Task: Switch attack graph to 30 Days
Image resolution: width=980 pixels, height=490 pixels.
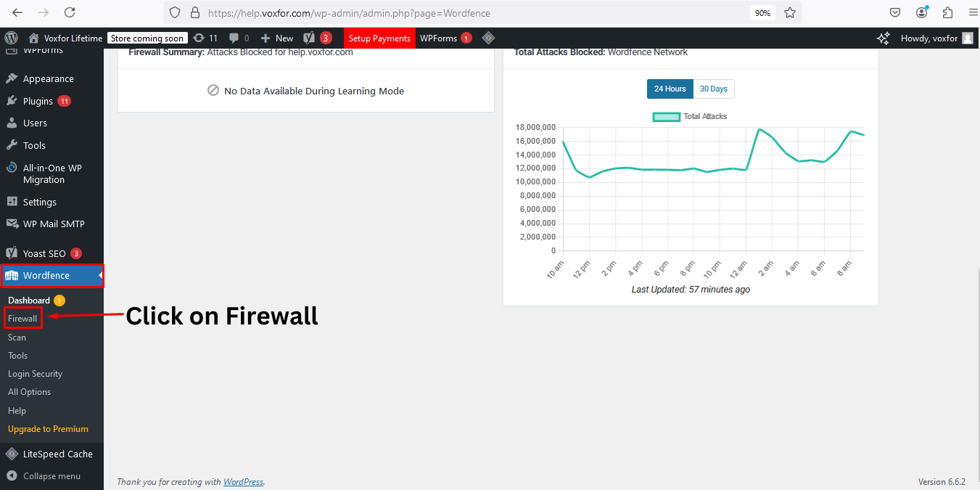Action: (x=713, y=89)
